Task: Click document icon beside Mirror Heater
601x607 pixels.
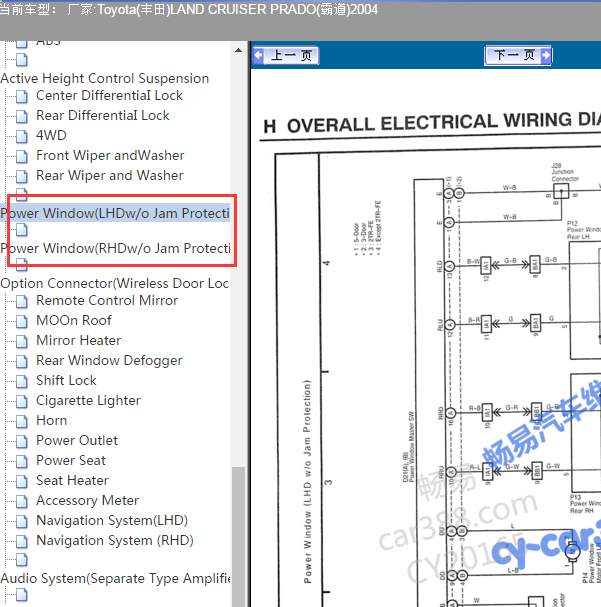Action: tap(22, 341)
